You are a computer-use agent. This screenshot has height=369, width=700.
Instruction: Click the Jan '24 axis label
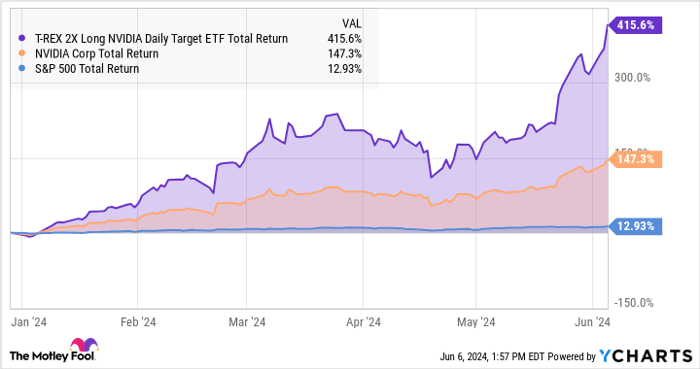pyautogui.click(x=29, y=322)
